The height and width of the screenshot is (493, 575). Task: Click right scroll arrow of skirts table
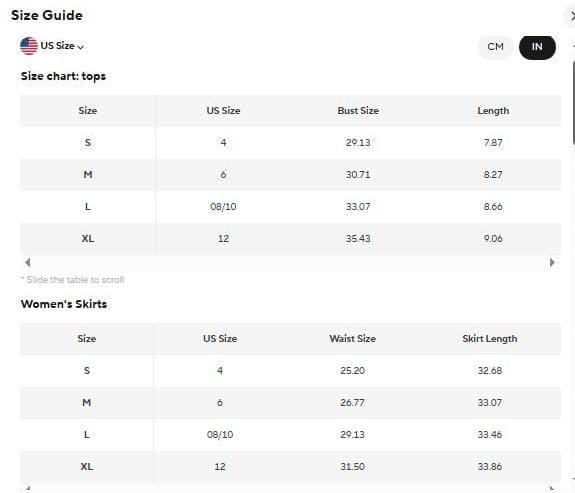click(552, 488)
